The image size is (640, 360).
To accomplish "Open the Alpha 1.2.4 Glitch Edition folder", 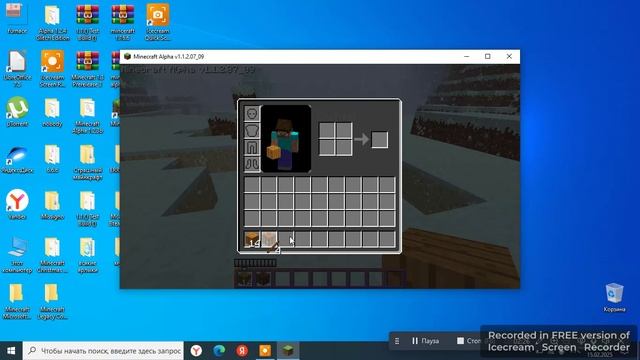I will (52, 22).
